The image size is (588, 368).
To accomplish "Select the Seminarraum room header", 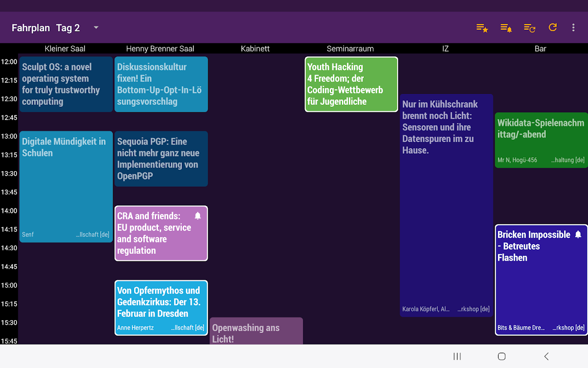I will 351,49.
